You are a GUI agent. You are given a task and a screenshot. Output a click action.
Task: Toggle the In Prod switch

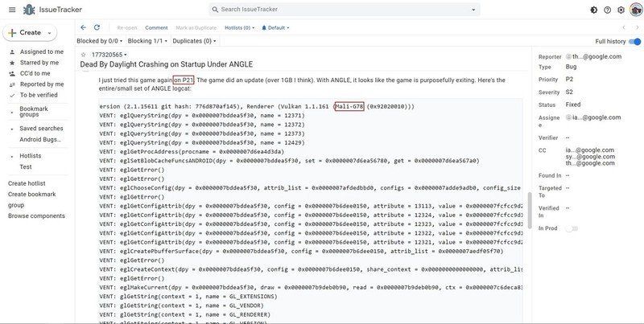click(572, 228)
